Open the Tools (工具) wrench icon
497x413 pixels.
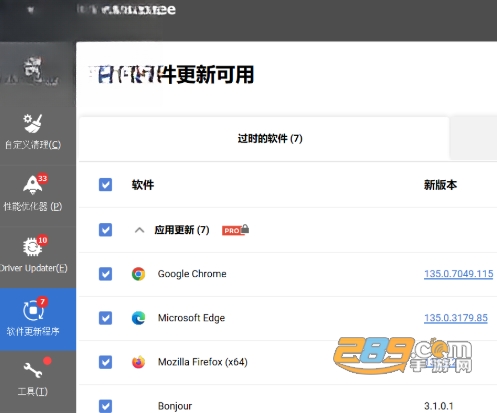click(x=33, y=370)
